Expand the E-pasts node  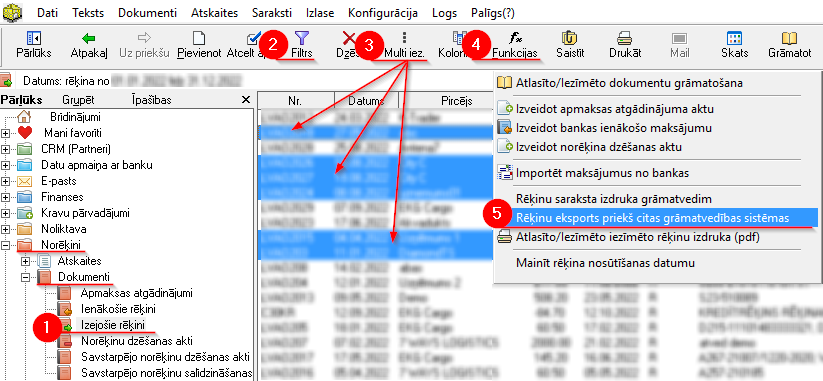(x=5, y=182)
